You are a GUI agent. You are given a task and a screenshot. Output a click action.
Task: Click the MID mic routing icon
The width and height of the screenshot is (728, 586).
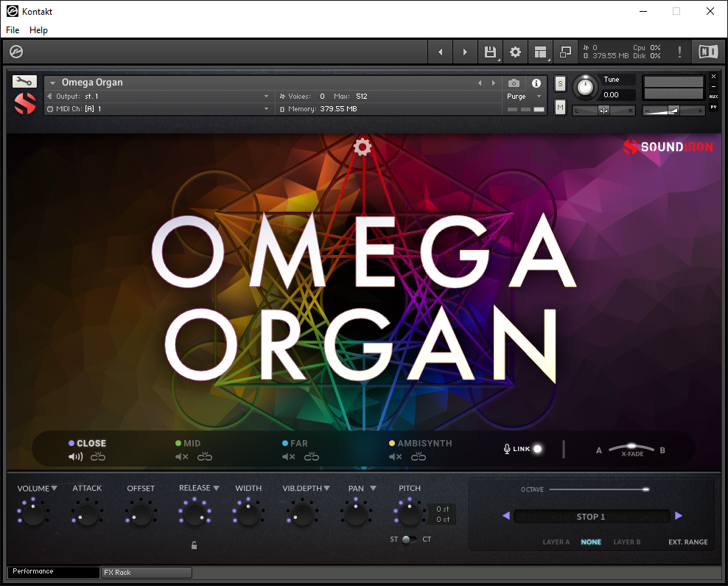(x=205, y=457)
